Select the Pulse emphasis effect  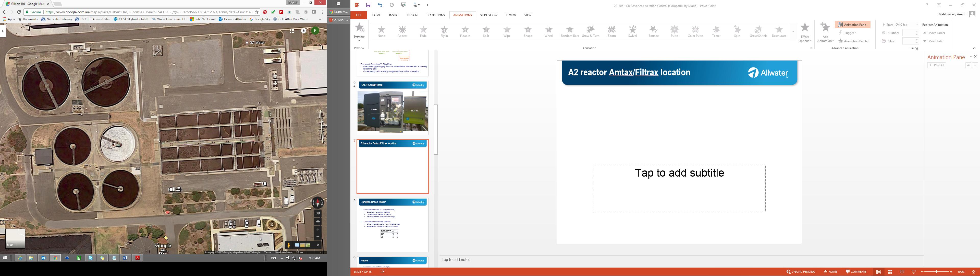pyautogui.click(x=674, y=32)
